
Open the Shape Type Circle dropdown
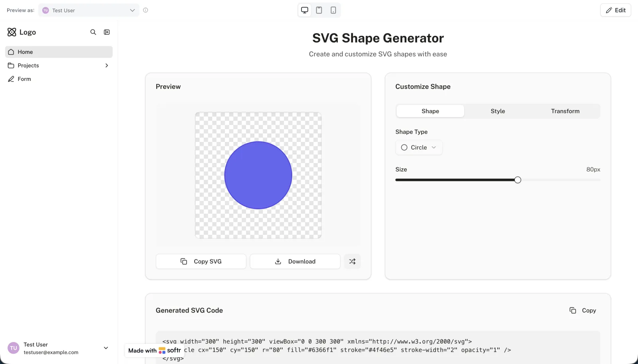[x=419, y=148]
